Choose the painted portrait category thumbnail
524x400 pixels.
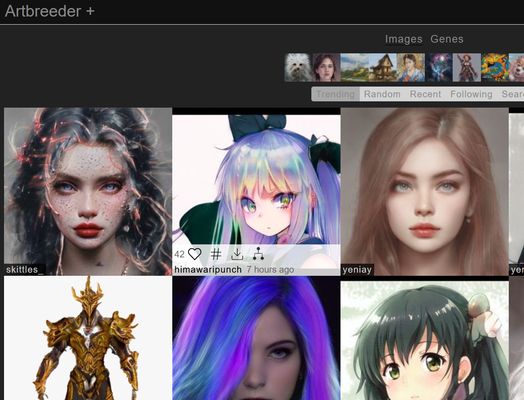point(411,68)
